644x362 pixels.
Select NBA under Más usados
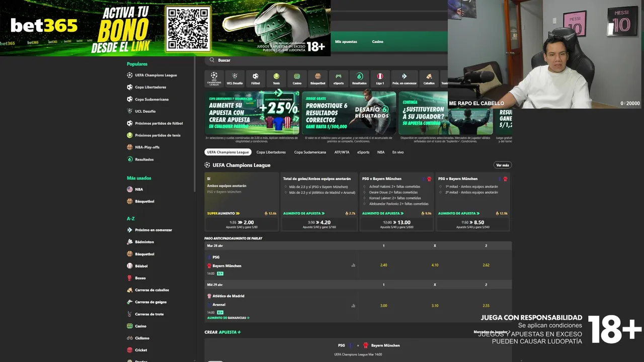(139, 190)
